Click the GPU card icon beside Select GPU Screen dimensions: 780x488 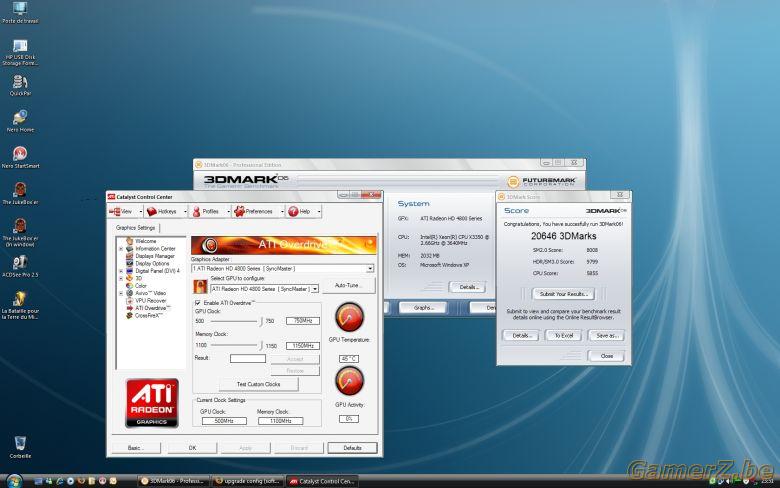coord(200,287)
